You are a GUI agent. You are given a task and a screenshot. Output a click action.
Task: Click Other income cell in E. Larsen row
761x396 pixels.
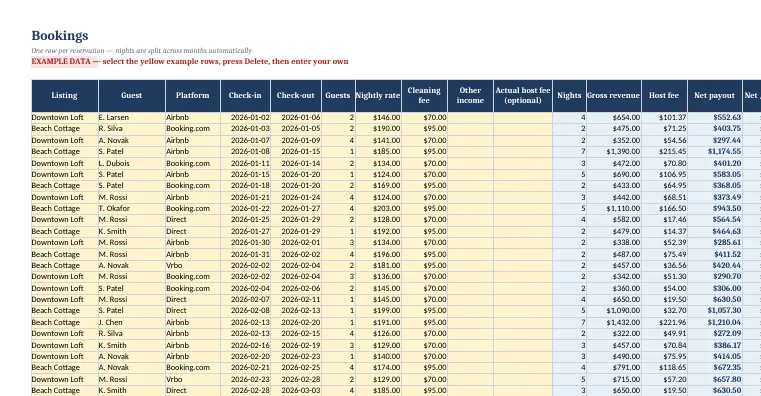click(470, 117)
